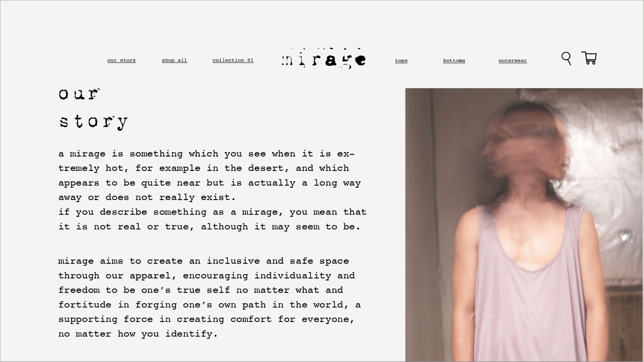The height and width of the screenshot is (362, 644).
Task: Click the mirage logo in the header
Action: (323, 58)
